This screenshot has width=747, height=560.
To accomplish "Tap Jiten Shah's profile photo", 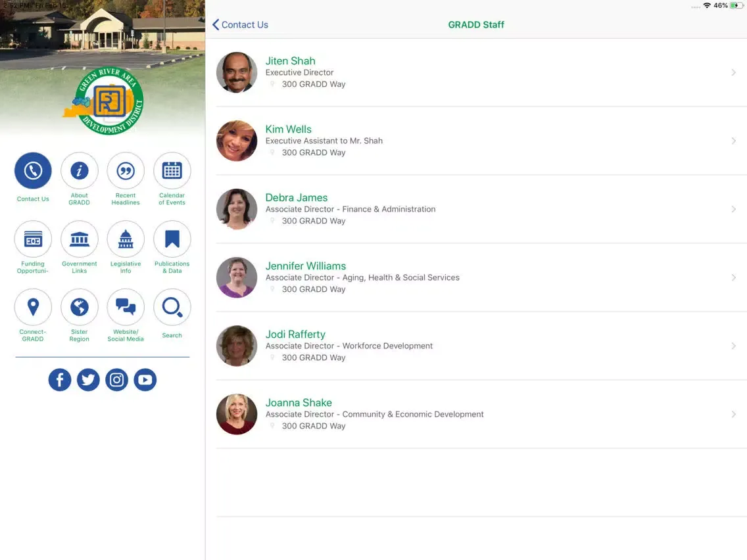I will pos(237,72).
